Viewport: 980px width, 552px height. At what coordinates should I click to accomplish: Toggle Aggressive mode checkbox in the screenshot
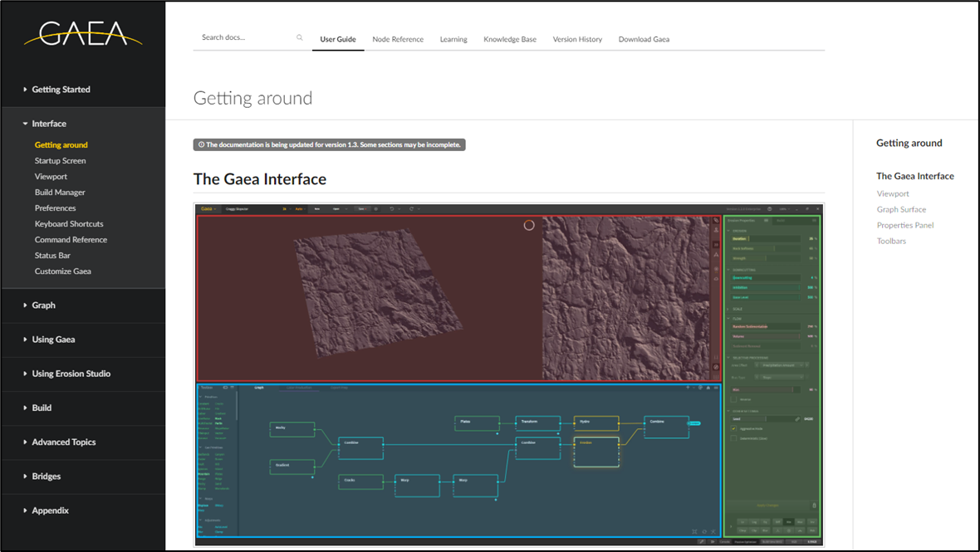(733, 429)
